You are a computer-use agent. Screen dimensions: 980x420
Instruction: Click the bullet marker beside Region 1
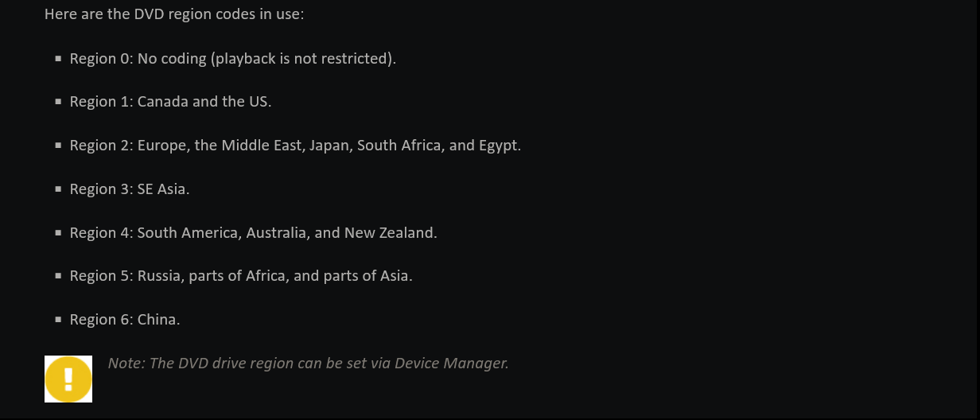59,102
